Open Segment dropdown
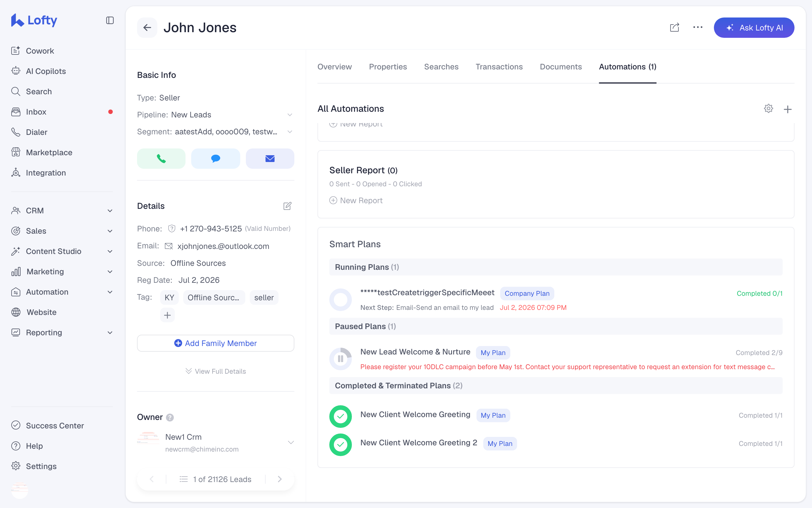Screen dimensions: 812x508 [290, 132]
